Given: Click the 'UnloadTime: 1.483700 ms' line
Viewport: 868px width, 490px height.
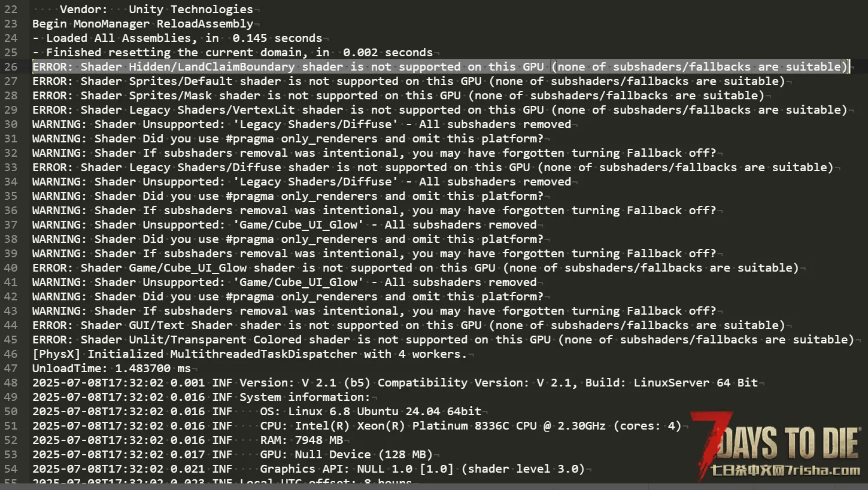Looking at the screenshot, I should (111, 368).
